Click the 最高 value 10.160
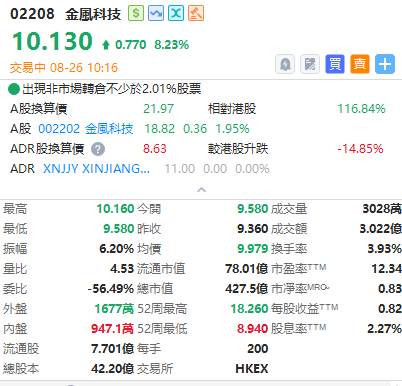402x386 pixels. pos(115,209)
